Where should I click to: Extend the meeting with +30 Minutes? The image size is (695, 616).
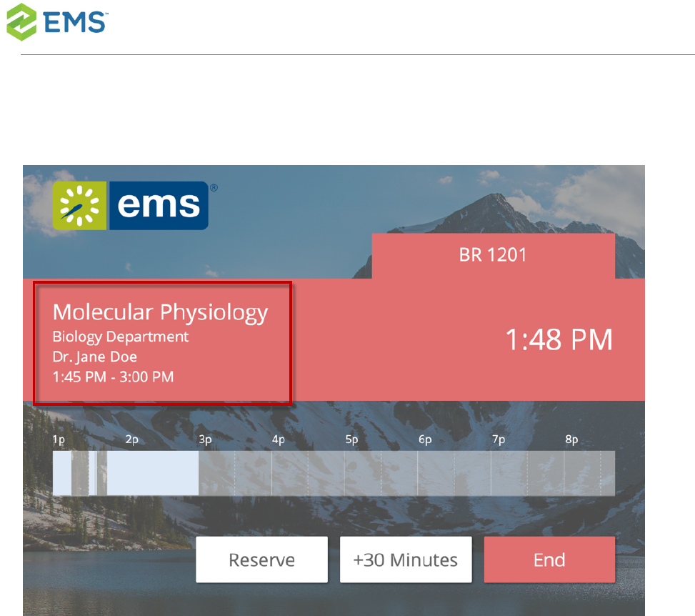point(406,560)
